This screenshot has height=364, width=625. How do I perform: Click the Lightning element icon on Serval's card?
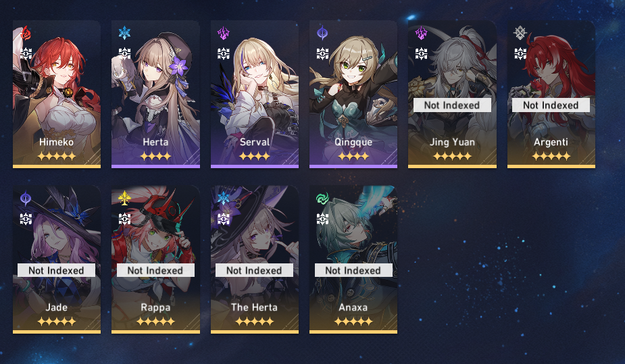pyautogui.click(x=224, y=33)
